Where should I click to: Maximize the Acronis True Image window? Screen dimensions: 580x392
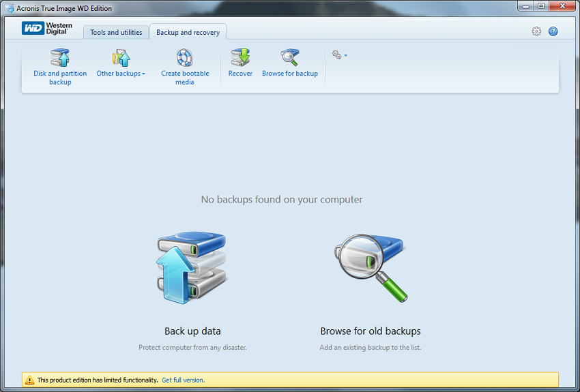coord(541,6)
